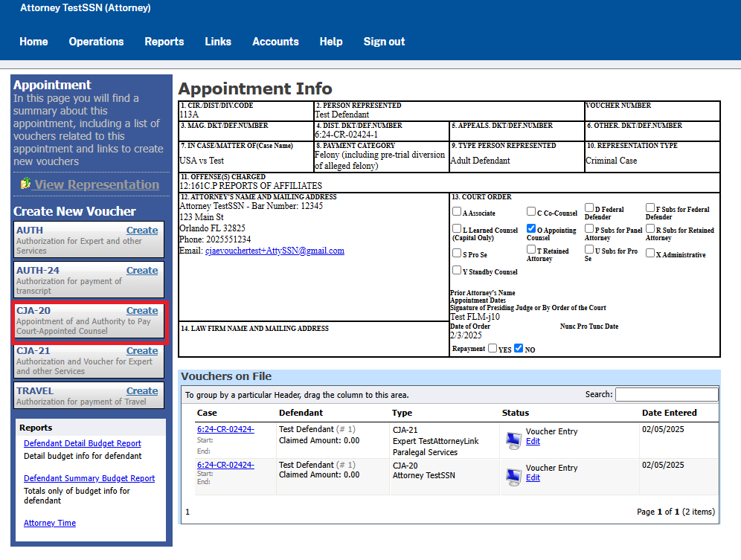This screenshot has width=741, height=560.
Task: Click the CJA-20 voucher computer icon
Action: 513,476
